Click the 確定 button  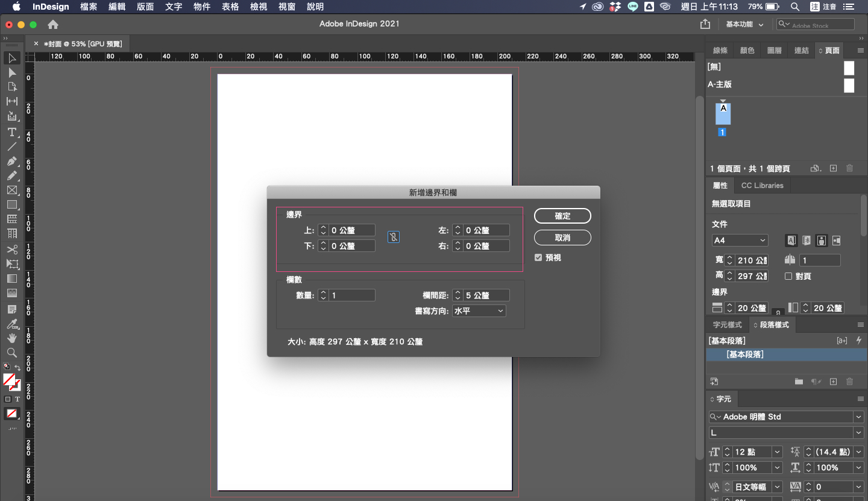562,216
